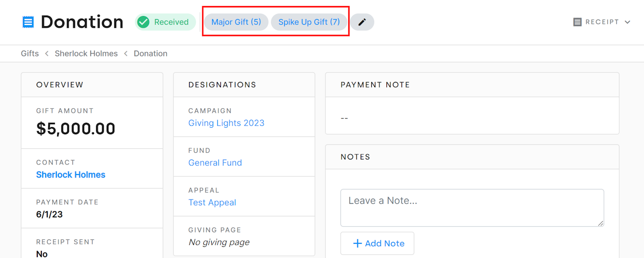Screen dimensions: 644x258
Task: View the General Fund link
Action: [x=215, y=162]
